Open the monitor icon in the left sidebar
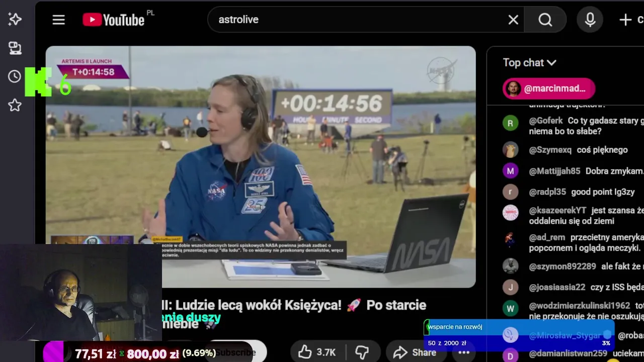The width and height of the screenshot is (644, 362). [15, 48]
